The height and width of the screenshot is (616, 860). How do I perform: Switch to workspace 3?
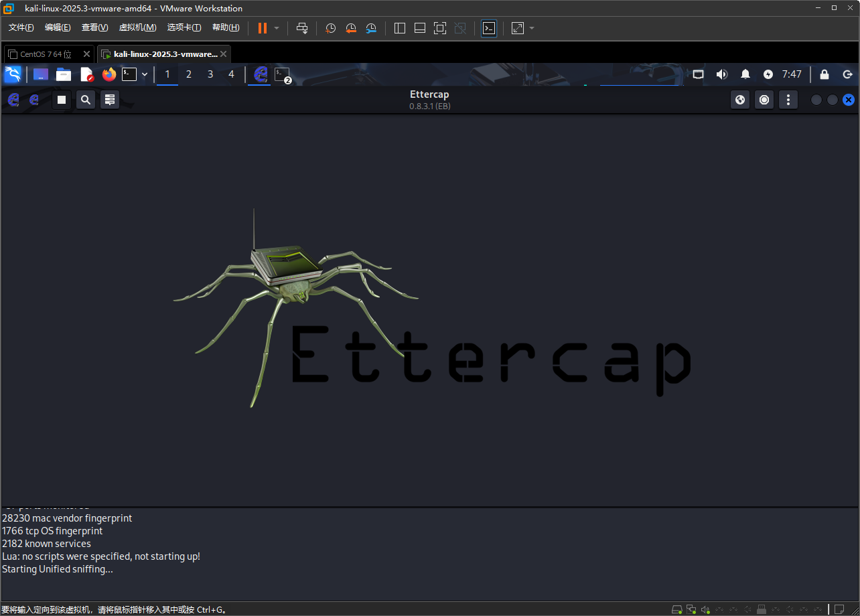point(210,74)
